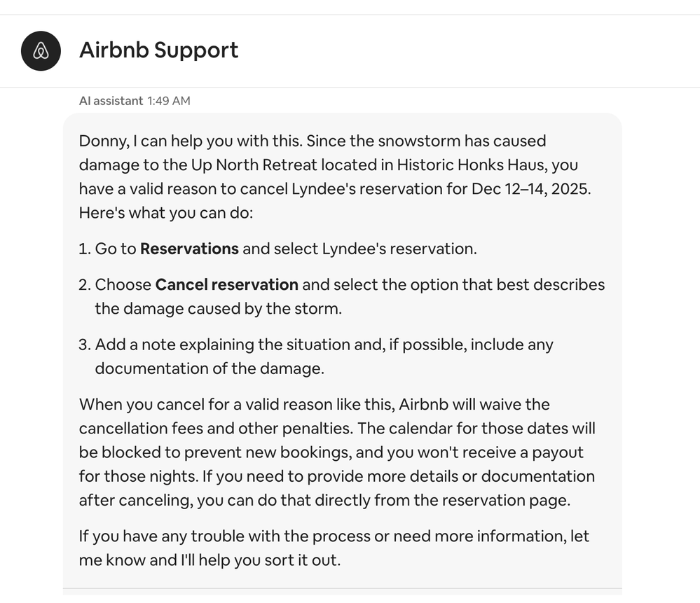Viewport: 700px width, 603px height.
Task: Click the step about describing storm damage
Action: [x=350, y=296]
